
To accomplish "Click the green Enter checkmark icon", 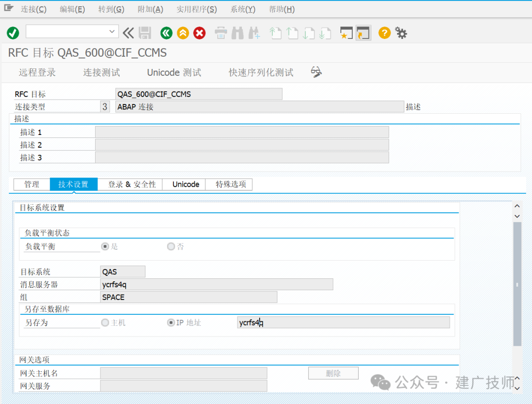I will point(13,33).
